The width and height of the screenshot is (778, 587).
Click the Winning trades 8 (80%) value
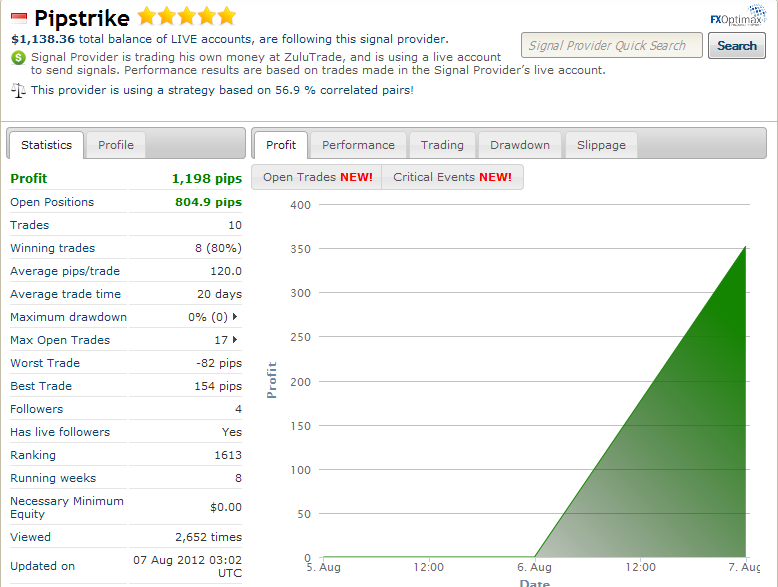(218, 248)
